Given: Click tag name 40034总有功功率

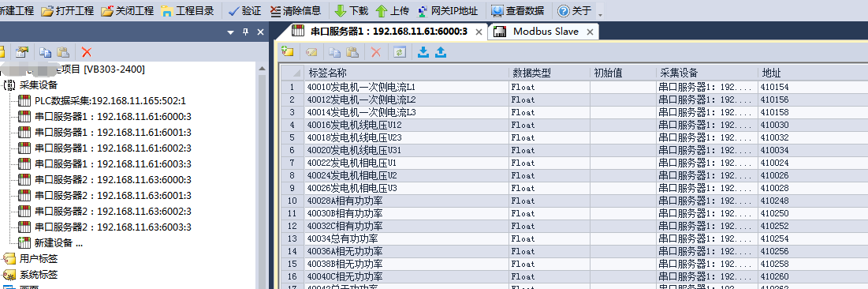Looking at the screenshot, I should [x=342, y=238].
